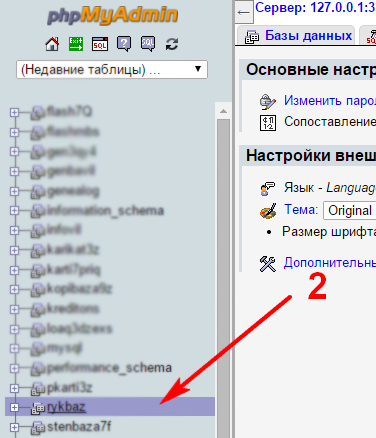Screen dimensions: 376x438
Task: Click the Настройки внешнего вида heading
Action: [x=311, y=156]
